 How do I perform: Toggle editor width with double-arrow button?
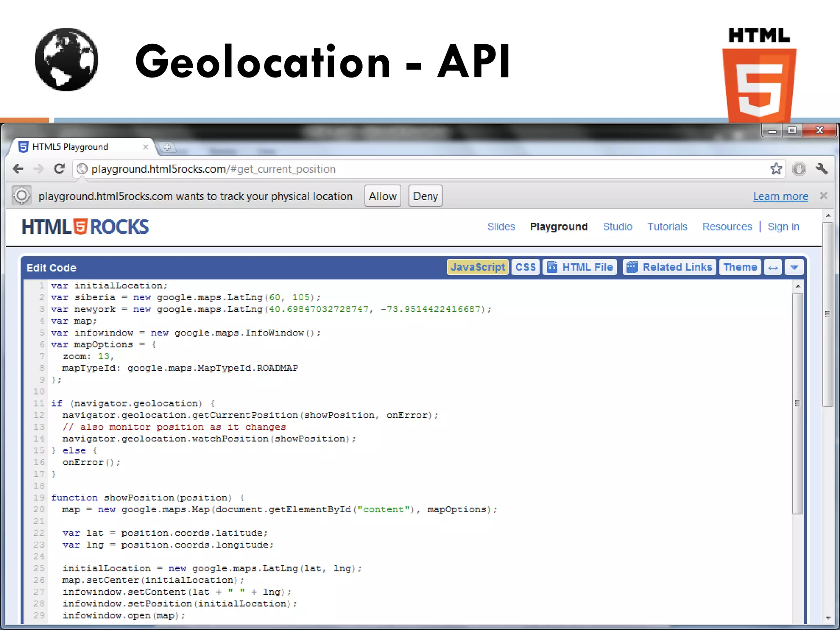coord(773,267)
